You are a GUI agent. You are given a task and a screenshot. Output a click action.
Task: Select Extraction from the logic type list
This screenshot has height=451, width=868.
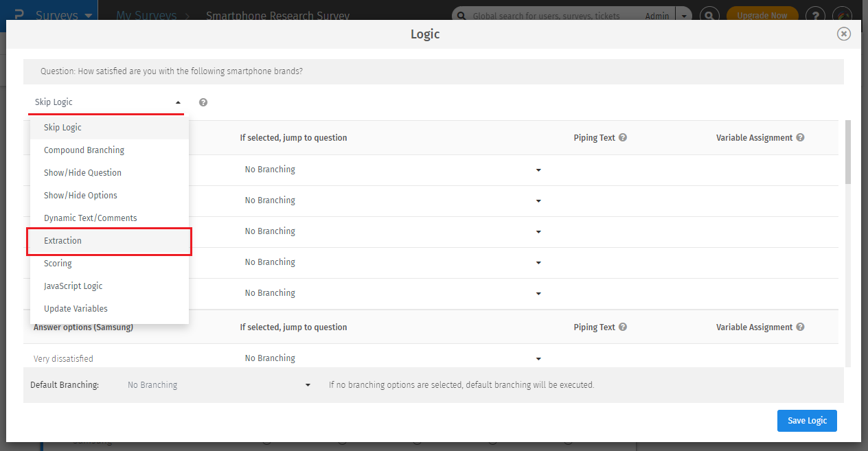(62, 240)
